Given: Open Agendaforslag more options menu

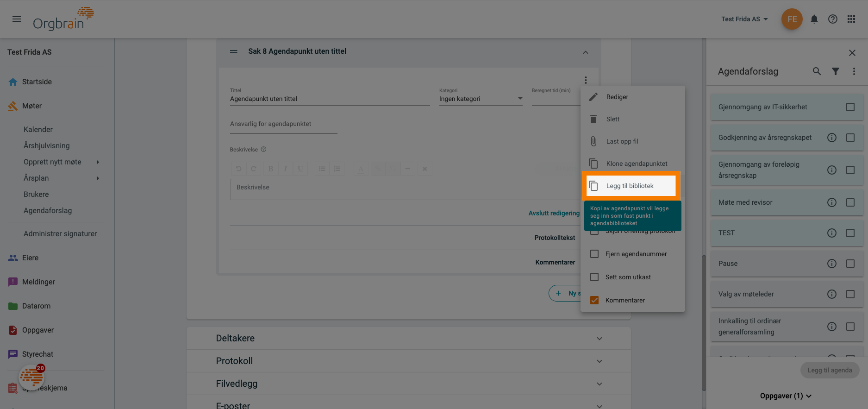Looking at the screenshot, I should [x=854, y=71].
